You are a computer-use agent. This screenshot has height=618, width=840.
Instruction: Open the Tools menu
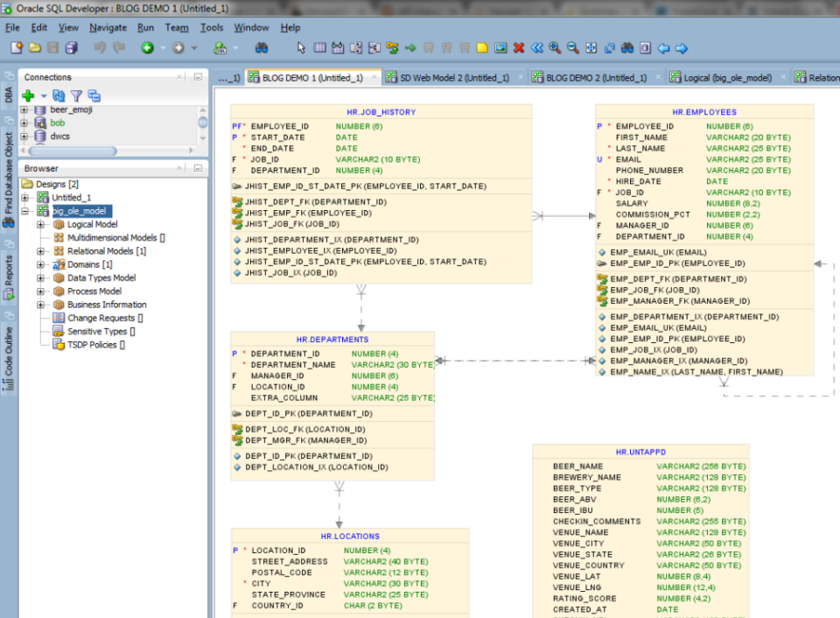click(213, 27)
